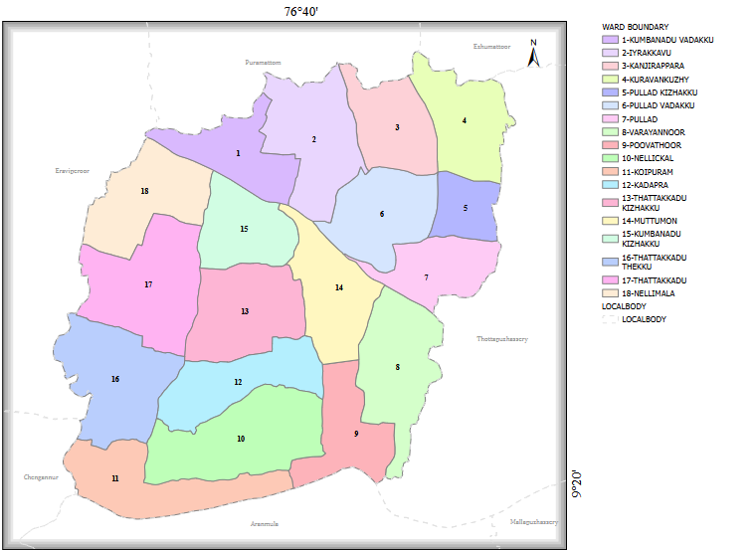Click the 4-KURAVANKUZHY legend color swatch
Viewport: 756px width, 550px height.
click(x=610, y=79)
